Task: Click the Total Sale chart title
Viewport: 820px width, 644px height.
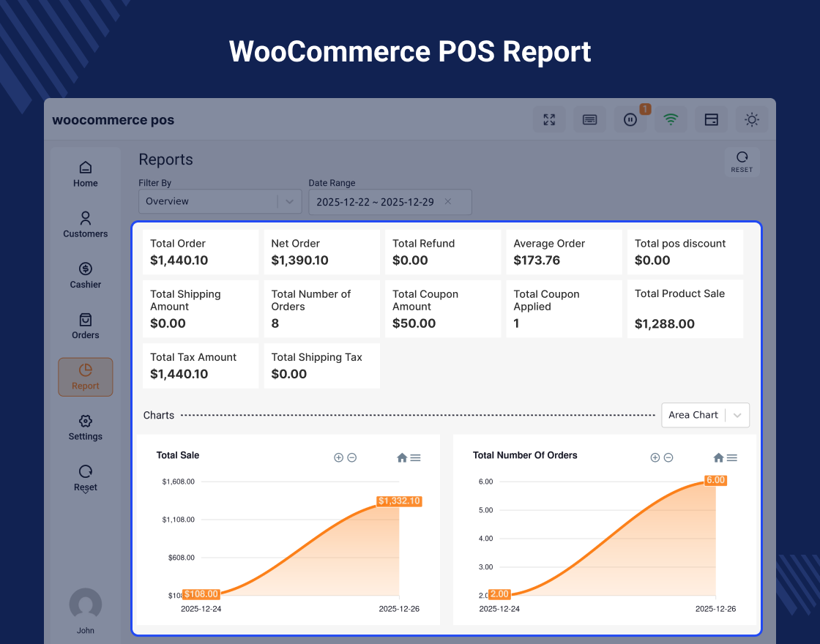Action: coord(178,455)
